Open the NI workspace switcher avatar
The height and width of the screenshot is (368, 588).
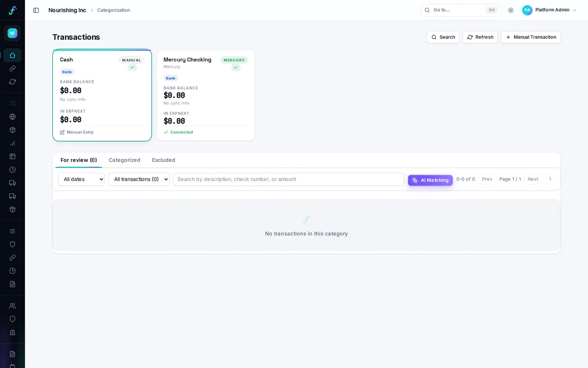[12, 33]
